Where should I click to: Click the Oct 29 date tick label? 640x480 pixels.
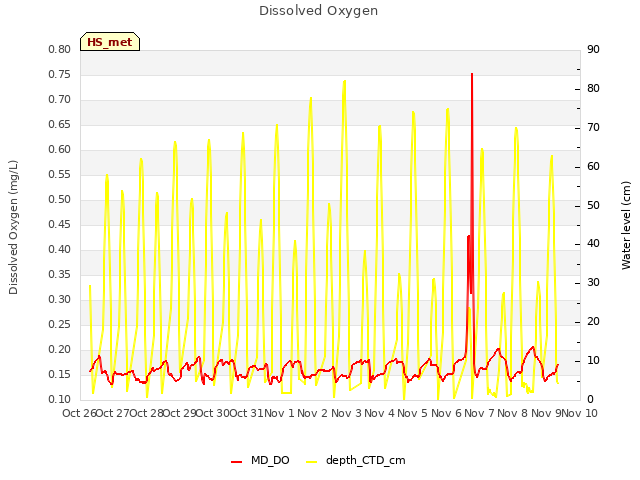click(180, 413)
